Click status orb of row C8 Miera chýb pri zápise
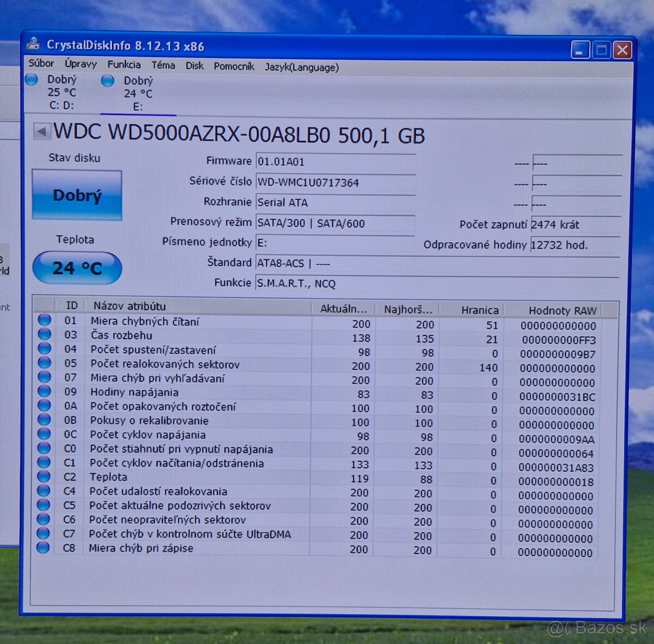Screen dimensions: 654x644 point(44,546)
